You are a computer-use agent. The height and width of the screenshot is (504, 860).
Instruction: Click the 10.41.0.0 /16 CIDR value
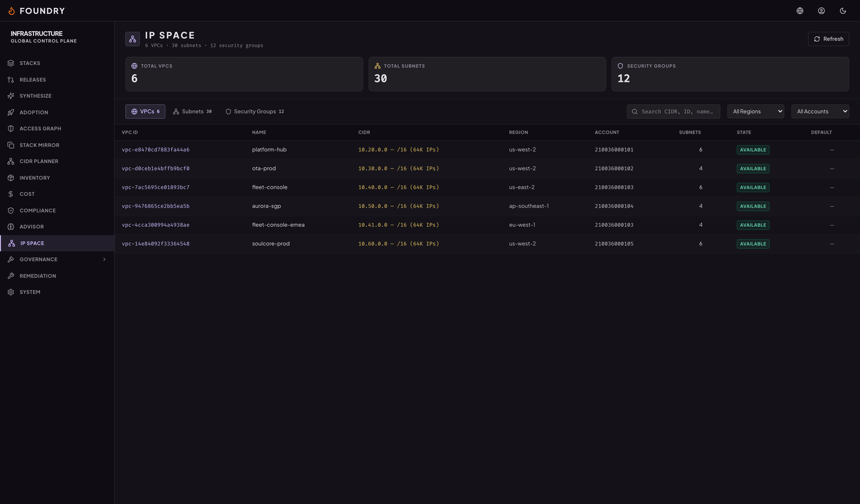[398, 225]
